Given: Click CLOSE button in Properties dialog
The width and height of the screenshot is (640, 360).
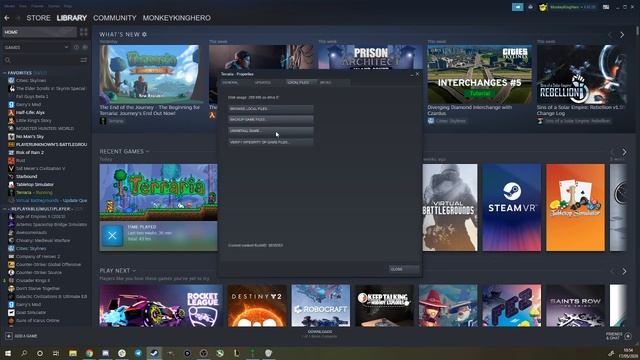Looking at the screenshot, I should [404, 269].
